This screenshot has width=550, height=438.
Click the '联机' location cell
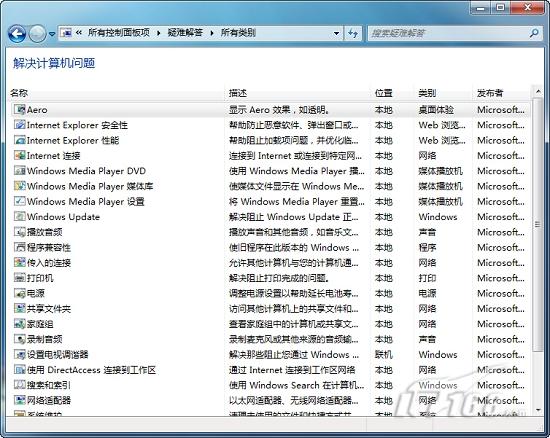[x=383, y=355]
